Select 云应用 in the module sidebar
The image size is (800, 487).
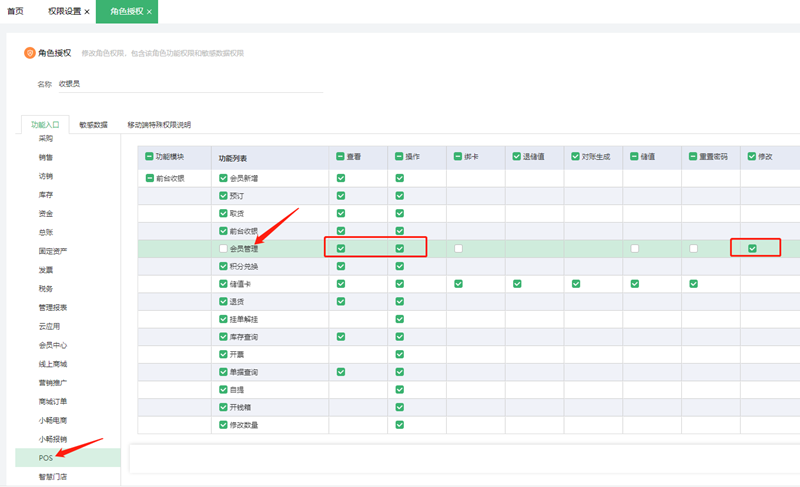pyautogui.click(x=49, y=326)
